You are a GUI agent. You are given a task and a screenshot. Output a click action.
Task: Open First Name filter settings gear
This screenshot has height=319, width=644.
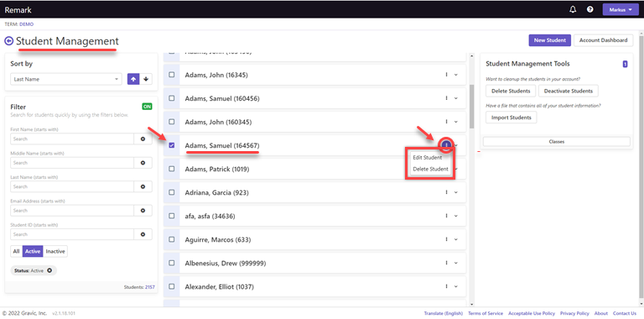143,139
